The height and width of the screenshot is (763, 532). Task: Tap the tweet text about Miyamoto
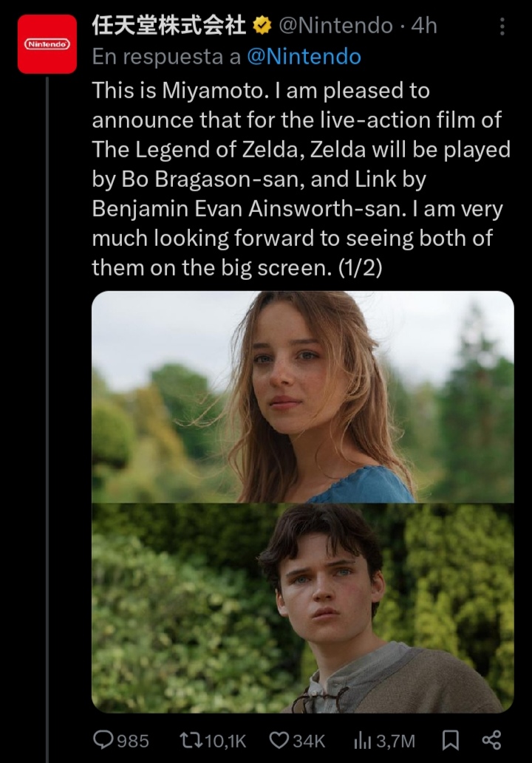coord(301,179)
